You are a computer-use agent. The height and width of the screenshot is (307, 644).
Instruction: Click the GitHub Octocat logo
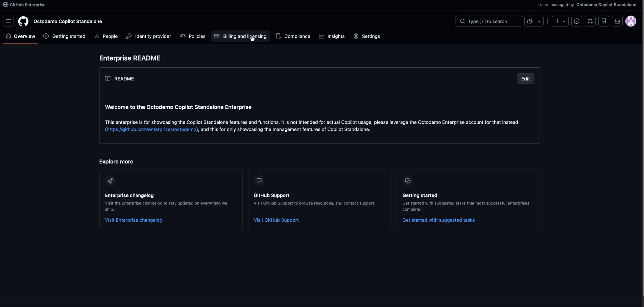coord(23,21)
